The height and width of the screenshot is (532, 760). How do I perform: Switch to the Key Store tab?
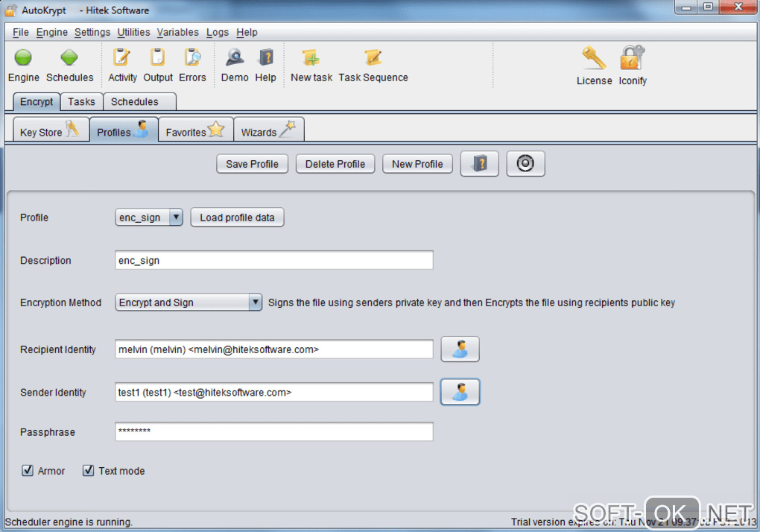(51, 130)
